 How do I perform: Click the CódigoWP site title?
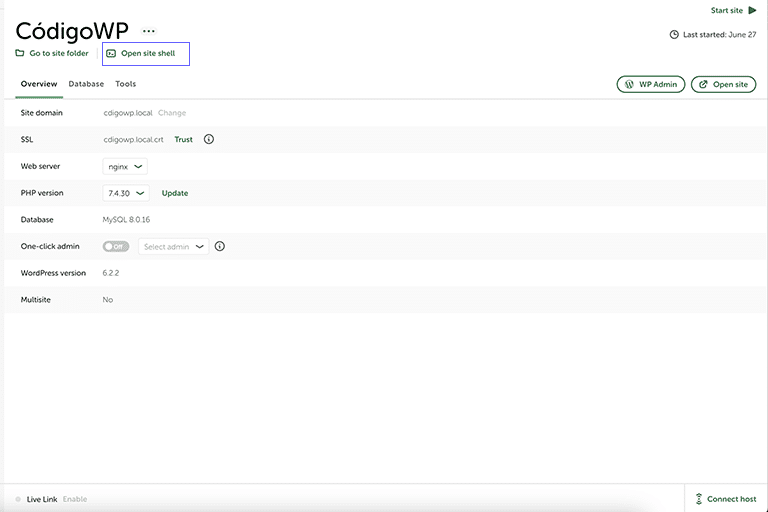[72, 31]
